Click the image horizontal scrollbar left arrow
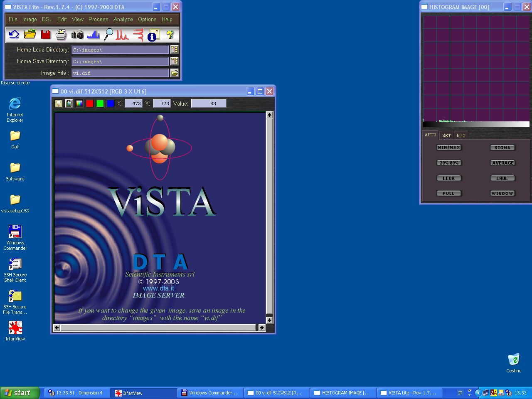This screenshot has width=532, height=399. 57,328
